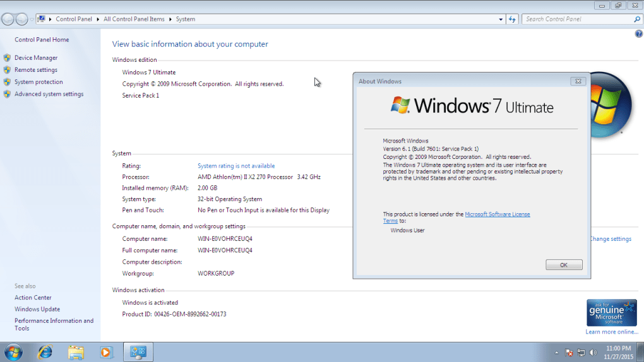Show hidden tray icons arrow
Screen dimensions: 644x362
tap(556, 353)
